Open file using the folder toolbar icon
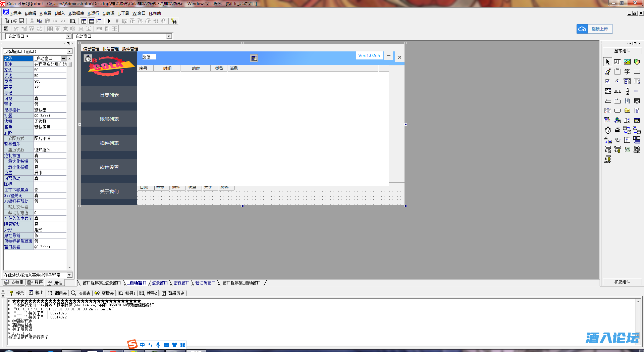Screen dimensions: 644x352 pos(14,21)
